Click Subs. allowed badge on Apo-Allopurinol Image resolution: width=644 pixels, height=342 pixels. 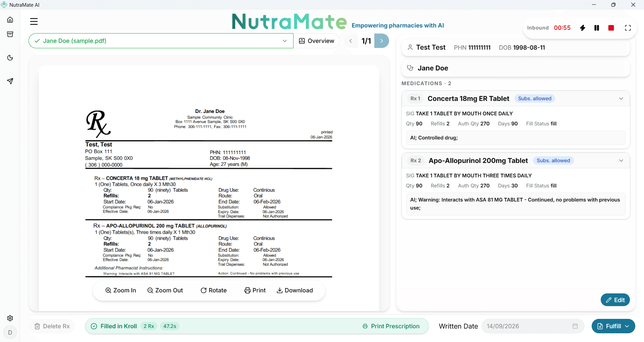(553, 161)
